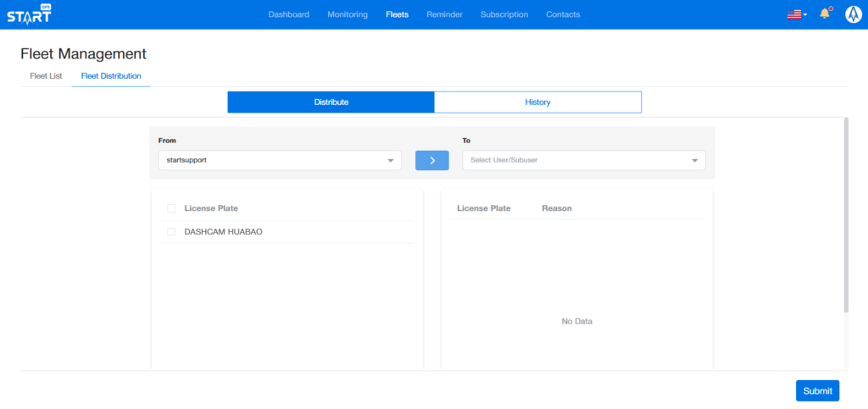Switch to the Fleet List tab
868x409 pixels.
click(46, 76)
